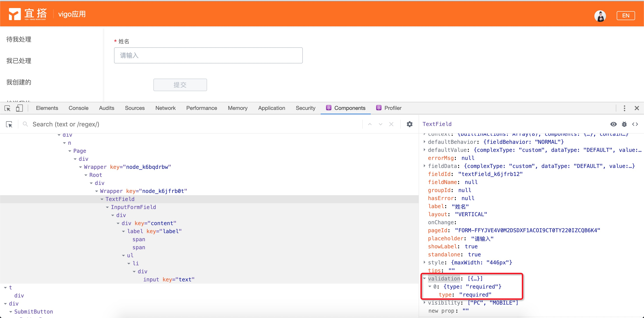Switch language with the EN button
The width and height of the screenshot is (644, 318).
(x=625, y=16)
